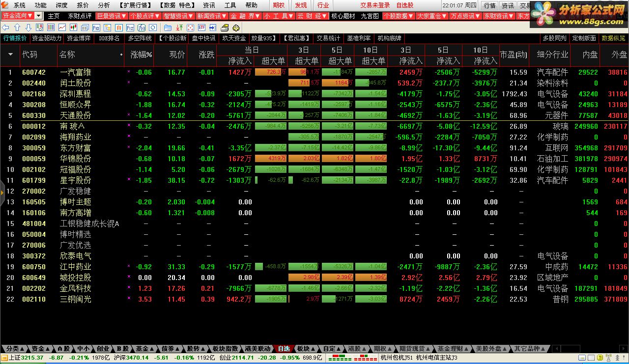629x364 pixels.
Task: Open the 资金流向 combo box dropdown arrow
Action: [x=38, y=16]
